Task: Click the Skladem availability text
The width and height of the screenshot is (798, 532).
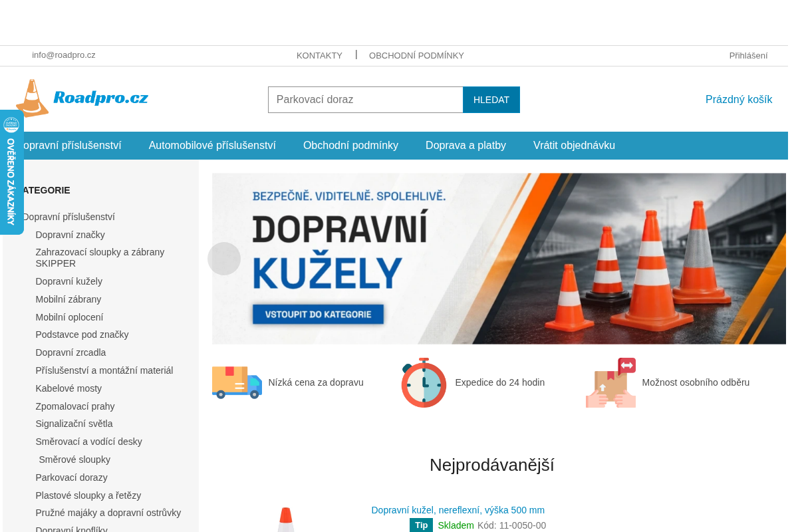Action: pos(456,525)
